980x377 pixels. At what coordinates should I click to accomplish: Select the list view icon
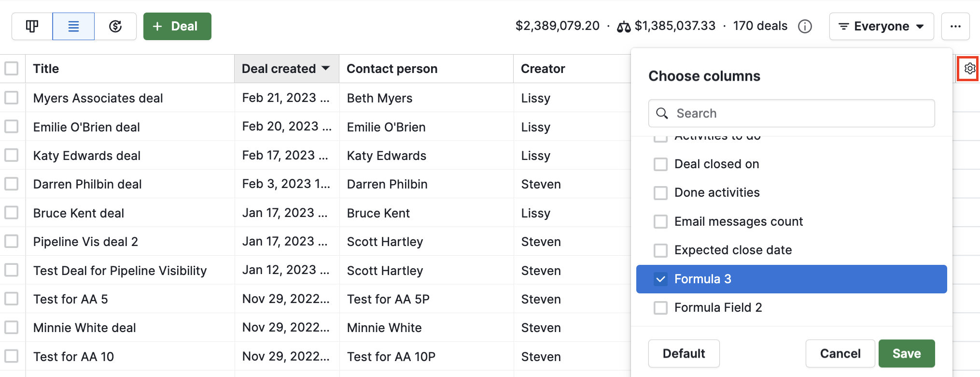coord(73,26)
